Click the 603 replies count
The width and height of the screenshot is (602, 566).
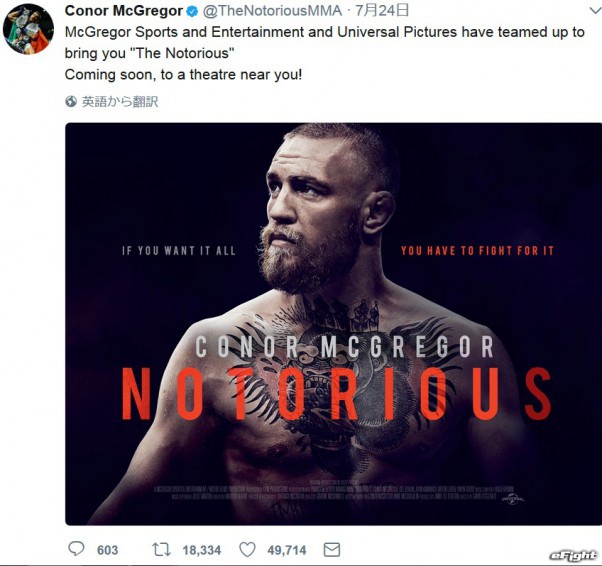pyautogui.click(x=107, y=550)
